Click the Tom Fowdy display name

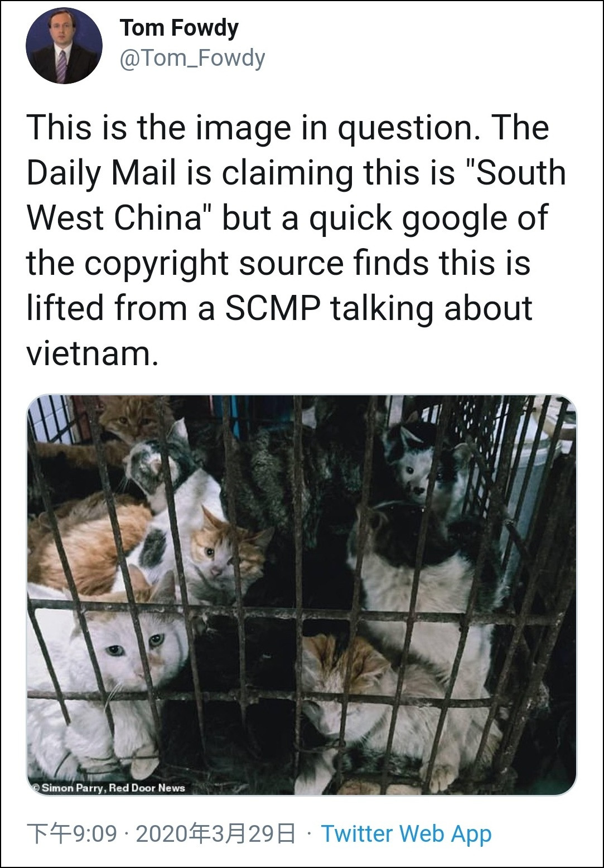179,28
